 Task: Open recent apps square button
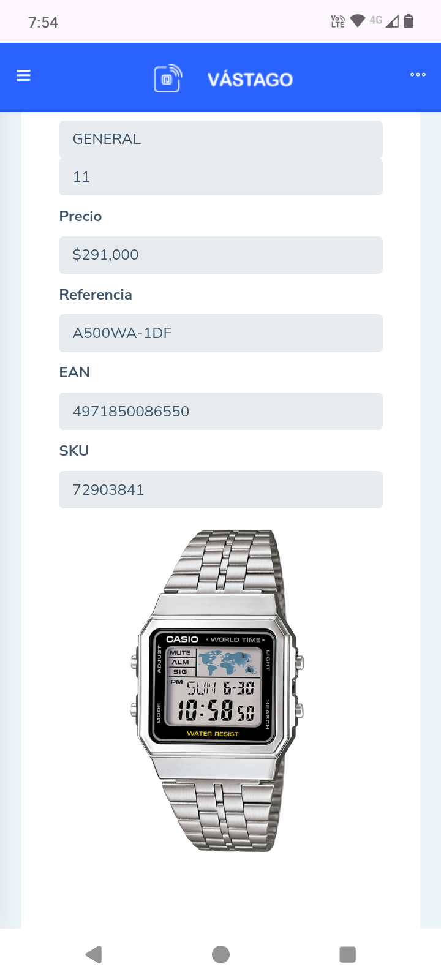(347, 954)
